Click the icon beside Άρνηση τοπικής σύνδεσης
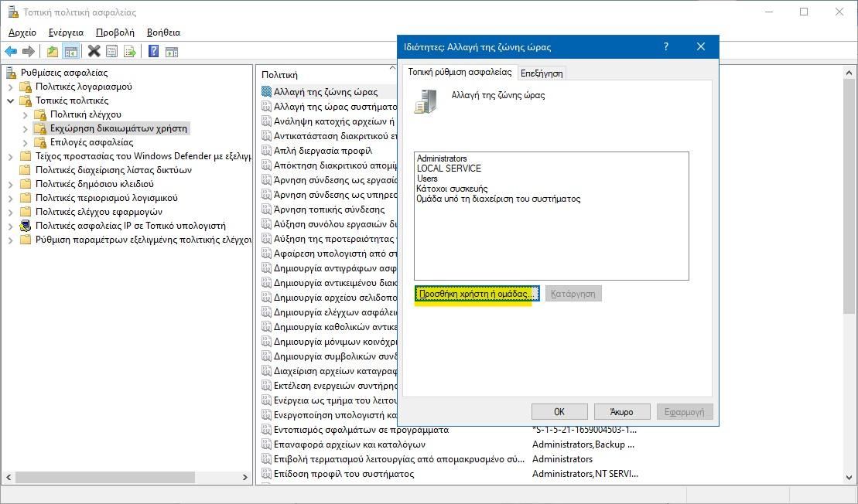858x504 pixels. [x=266, y=209]
